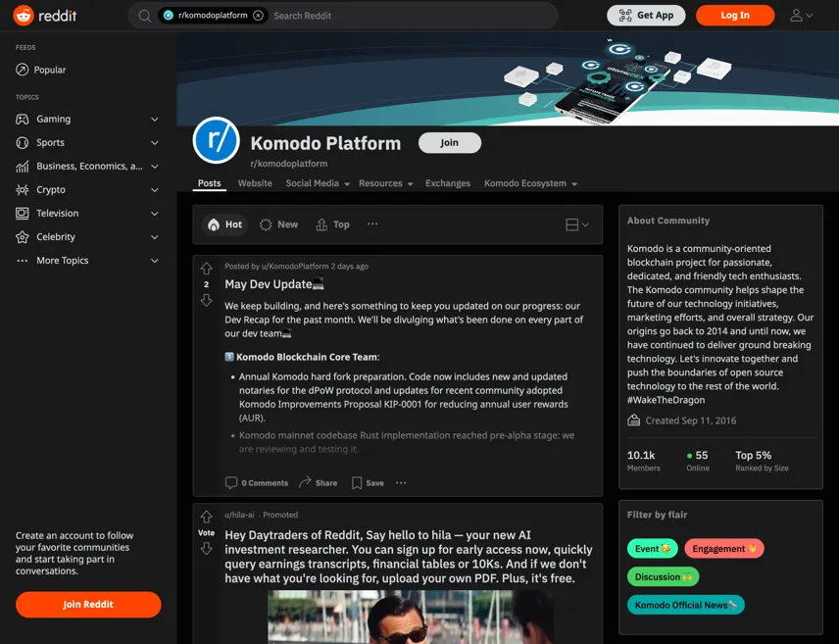Image resolution: width=839 pixels, height=644 pixels.
Task: Click the search magnifier icon
Action: coord(144,16)
